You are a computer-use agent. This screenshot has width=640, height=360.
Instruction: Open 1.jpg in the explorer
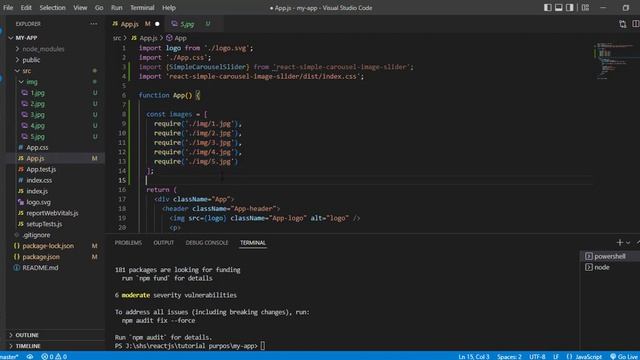click(x=38, y=93)
